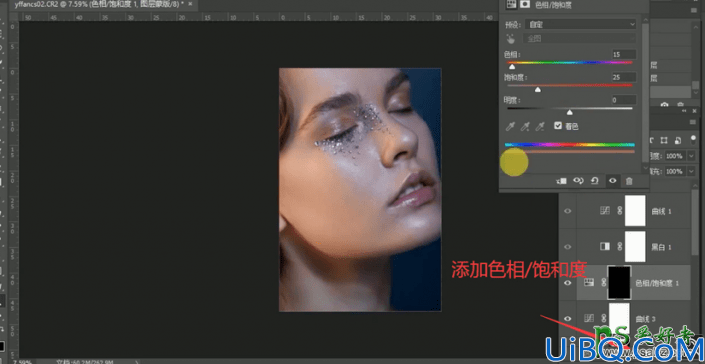Image resolution: width=705 pixels, height=364 pixels.
Task: Click the hue (色相) value field showing 15
Action: [x=624, y=54]
